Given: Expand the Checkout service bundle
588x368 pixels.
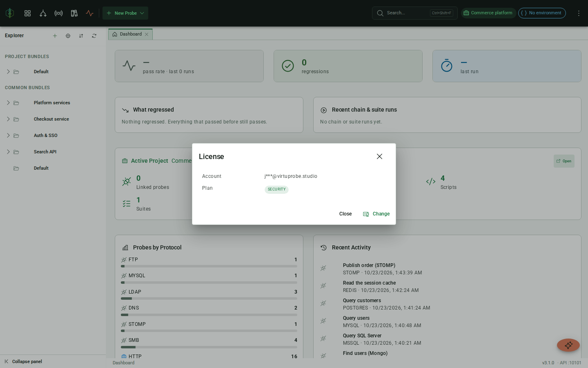Looking at the screenshot, I should 8,119.
